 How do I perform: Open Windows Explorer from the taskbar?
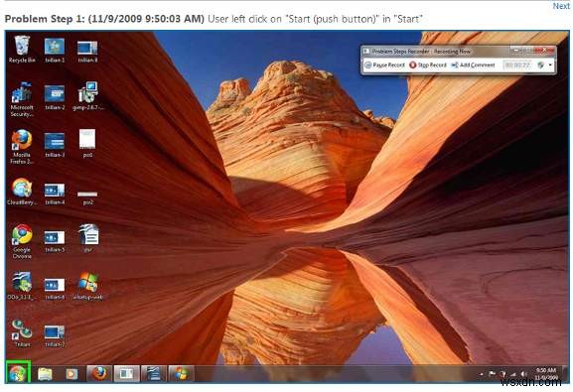[x=45, y=374]
